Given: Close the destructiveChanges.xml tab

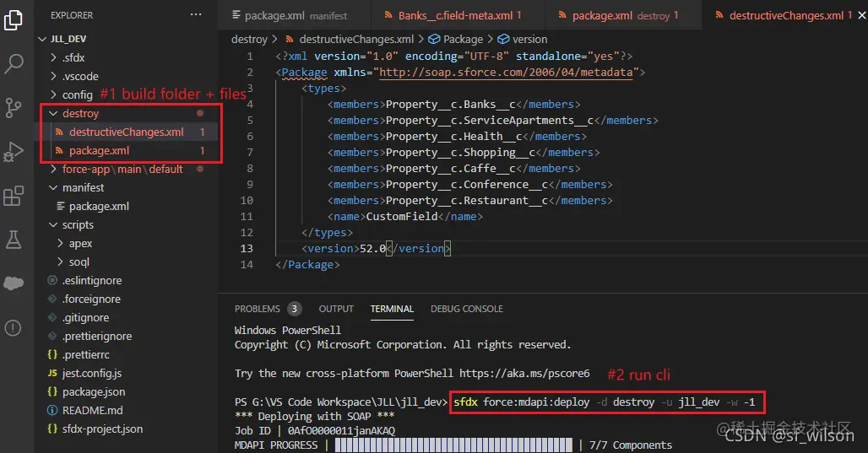Looking at the screenshot, I should [x=861, y=15].
